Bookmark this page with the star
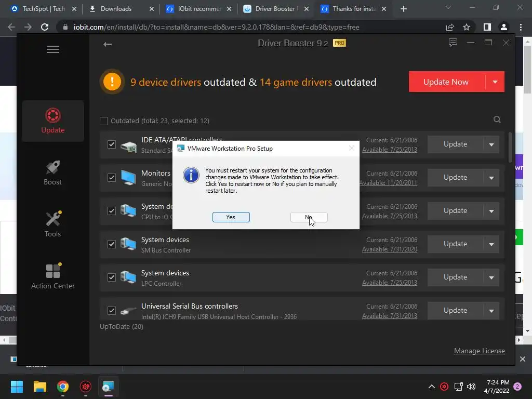Viewport: 532px width, 399px height. click(467, 27)
